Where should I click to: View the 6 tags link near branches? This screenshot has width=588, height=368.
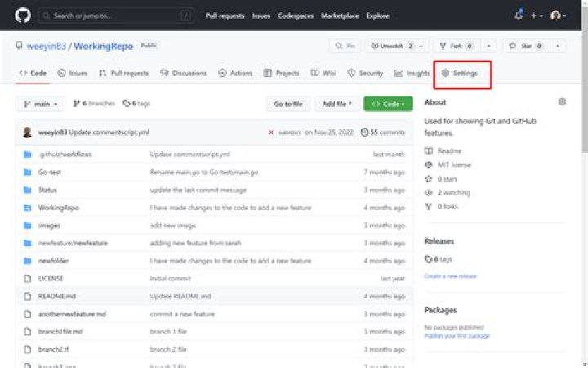137,103
